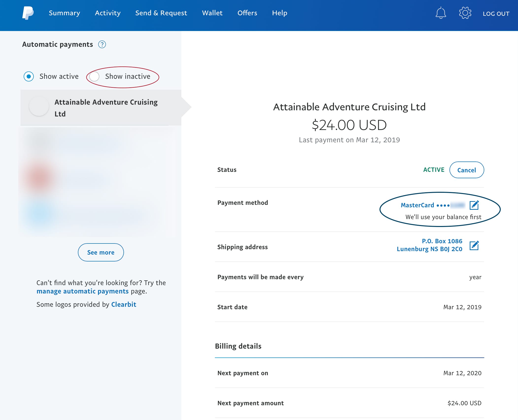Image resolution: width=518 pixels, height=420 pixels.
Task: Open Send & Request in navigation
Action: click(x=161, y=13)
